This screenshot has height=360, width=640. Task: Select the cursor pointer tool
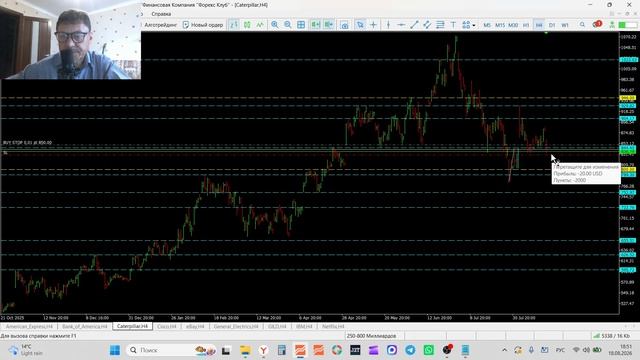point(360,25)
